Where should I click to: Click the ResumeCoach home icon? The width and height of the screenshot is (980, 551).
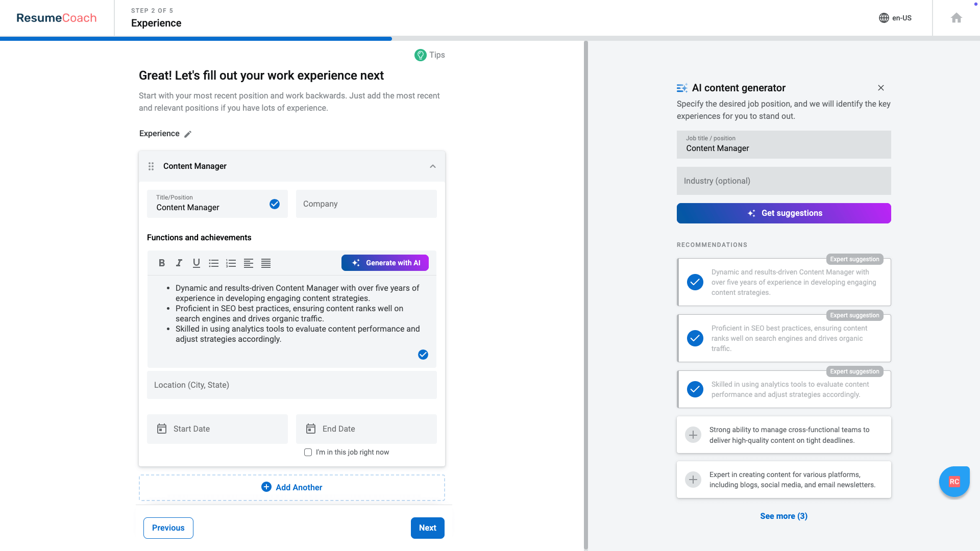(x=956, y=17)
